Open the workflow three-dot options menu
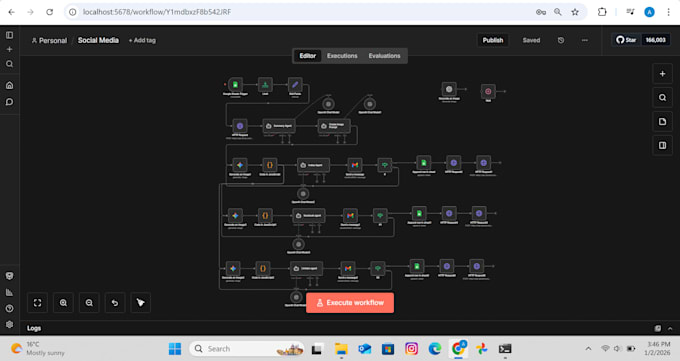 pyautogui.click(x=585, y=40)
